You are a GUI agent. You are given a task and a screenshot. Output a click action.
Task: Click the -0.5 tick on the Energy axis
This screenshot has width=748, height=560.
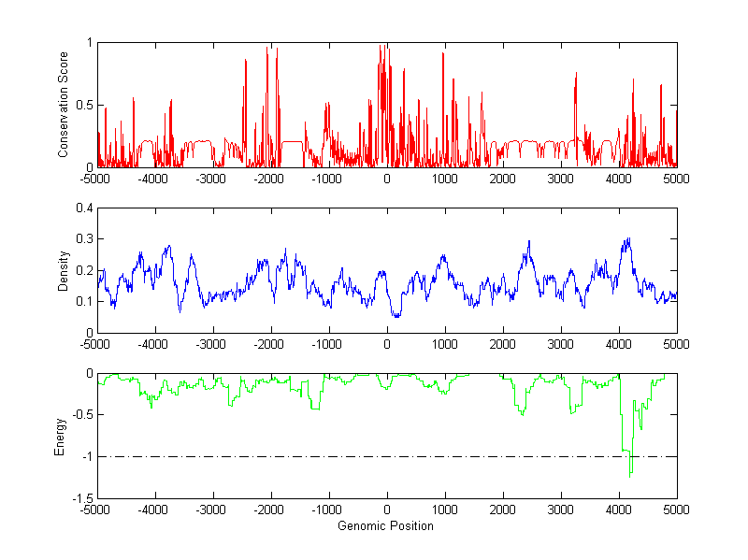[x=82, y=415]
